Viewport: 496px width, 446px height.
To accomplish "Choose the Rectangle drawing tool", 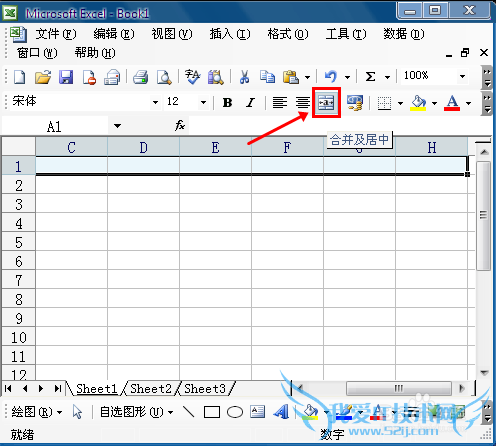I will tap(212, 412).
